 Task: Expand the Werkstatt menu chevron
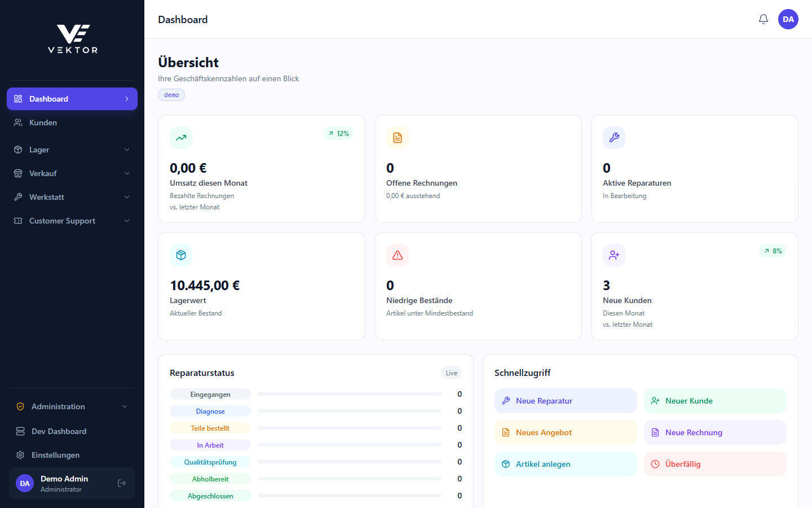127,197
